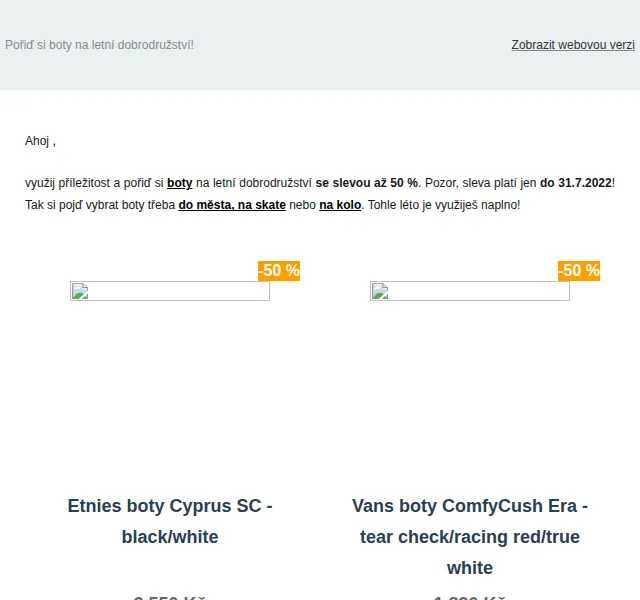Select the -50 % badge on Etnies shoes
The image size is (640, 600).
click(279, 271)
